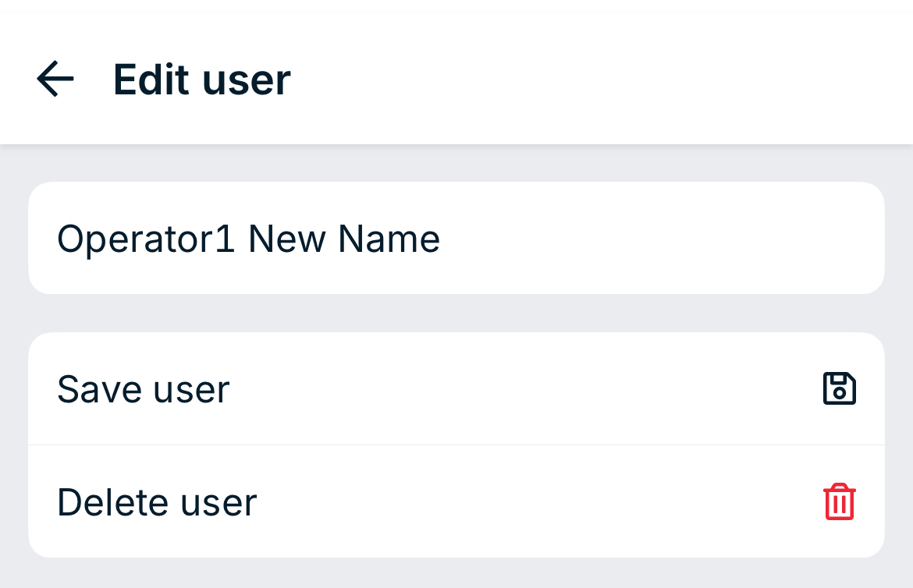Click the icon right of Delete user
The width and height of the screenshot is (913, 588).
pos(839,501)
